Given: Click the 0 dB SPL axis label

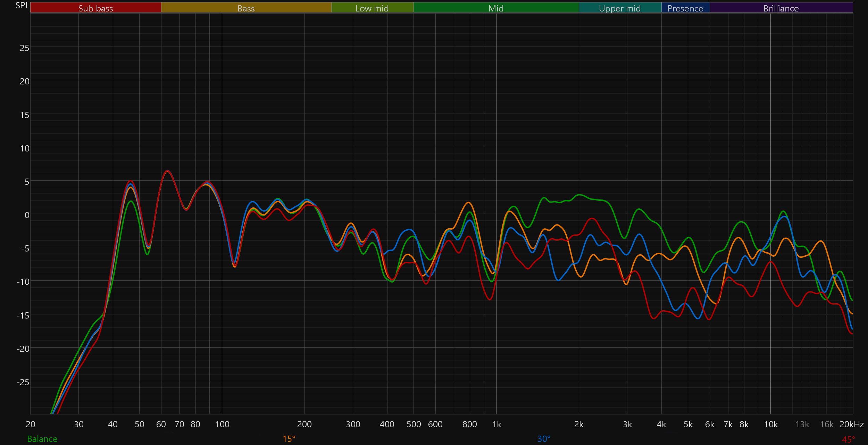Looking at the screenshot, I should [27, 215].
